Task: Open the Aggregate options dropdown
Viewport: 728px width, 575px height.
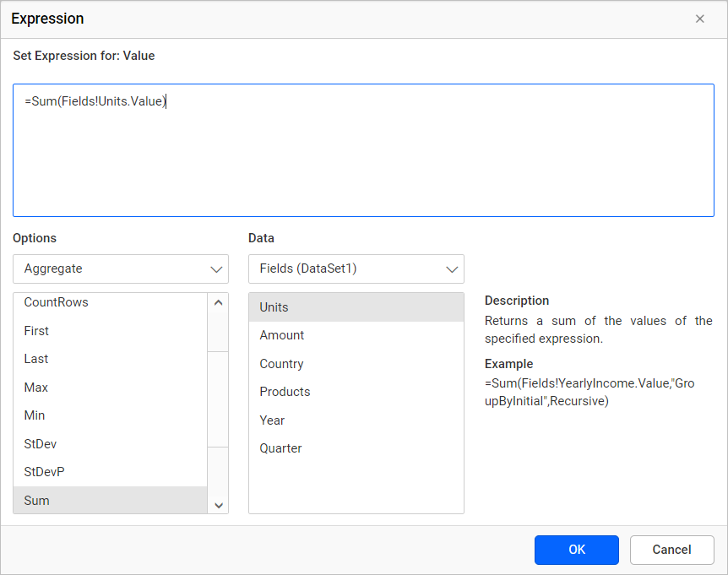Action: (x=121, y=269)
